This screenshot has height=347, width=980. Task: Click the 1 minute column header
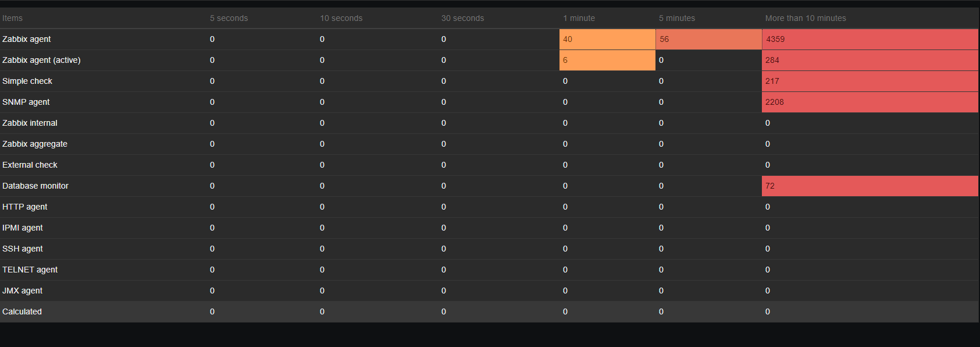pyautogui.click(x=579, y=18)
